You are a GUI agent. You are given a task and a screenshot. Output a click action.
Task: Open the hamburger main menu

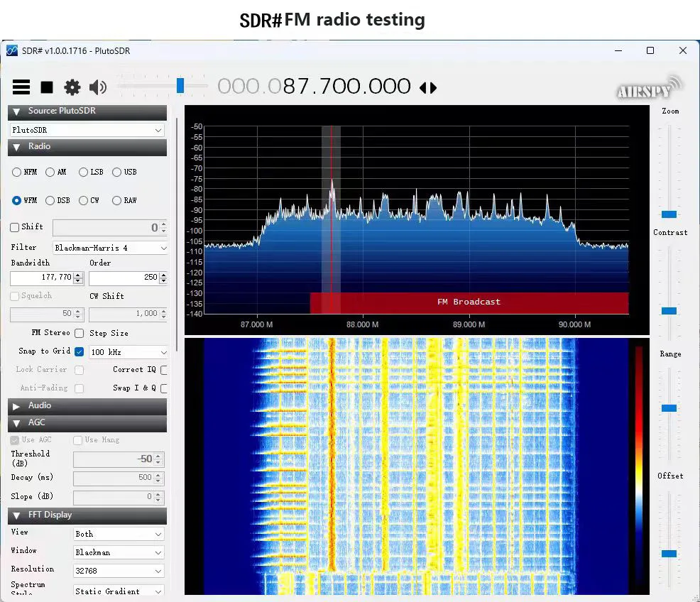click(x=21, y=87)
